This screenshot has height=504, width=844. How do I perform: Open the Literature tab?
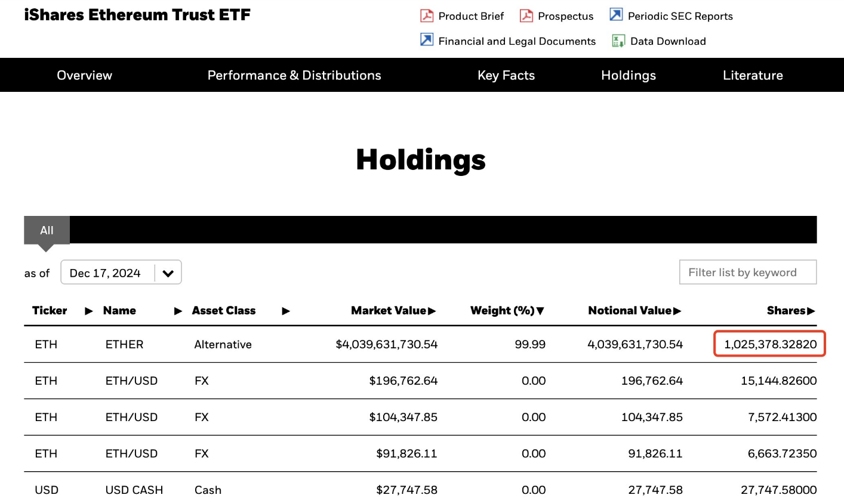coord(753,75)
